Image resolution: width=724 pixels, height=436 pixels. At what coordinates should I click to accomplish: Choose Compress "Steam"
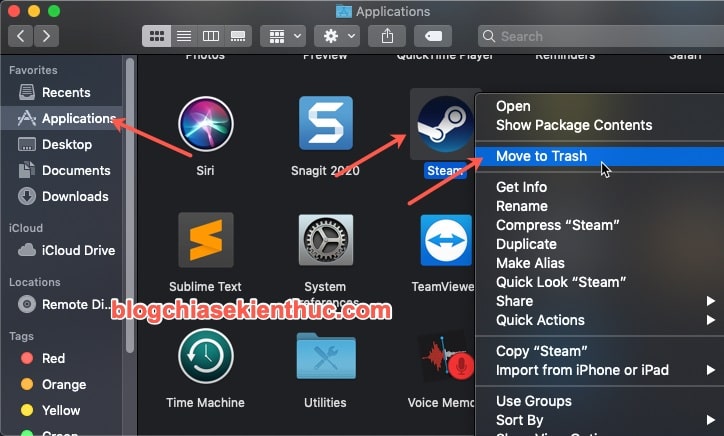click(599, 225)
